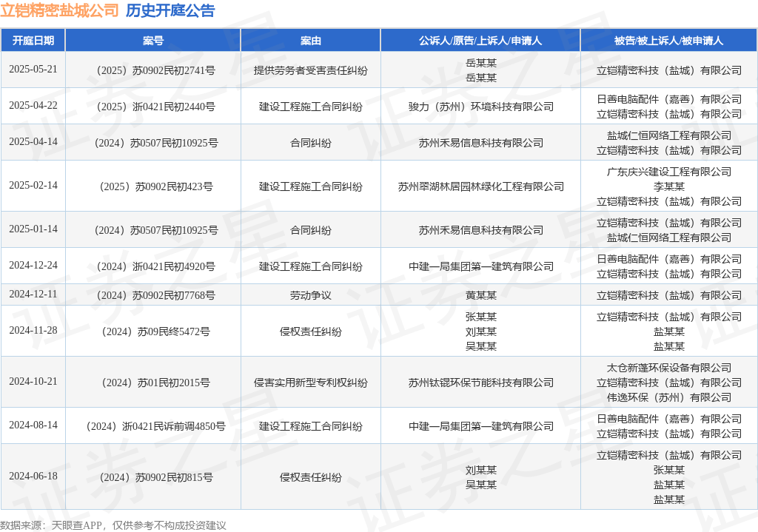Click 合同纠纷 in the 2025-04-14 row
Image resolution: width=758 pixels, height=532 pixels.
point(310,143)
